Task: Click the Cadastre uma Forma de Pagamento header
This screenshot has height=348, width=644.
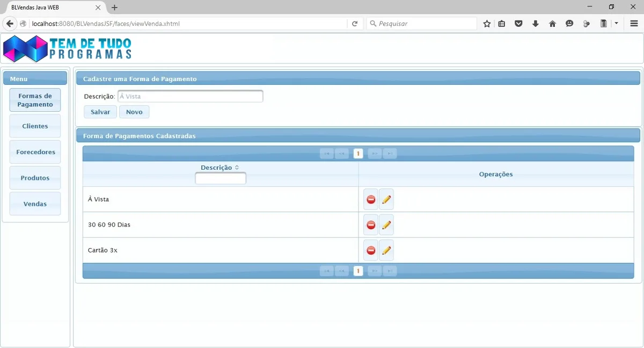Action: (x=358, y=78)
